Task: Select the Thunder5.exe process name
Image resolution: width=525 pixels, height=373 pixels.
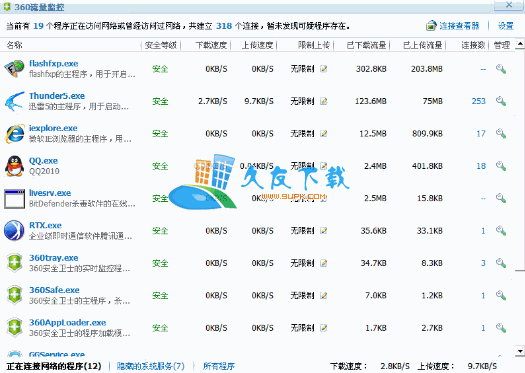Action: 57,96
